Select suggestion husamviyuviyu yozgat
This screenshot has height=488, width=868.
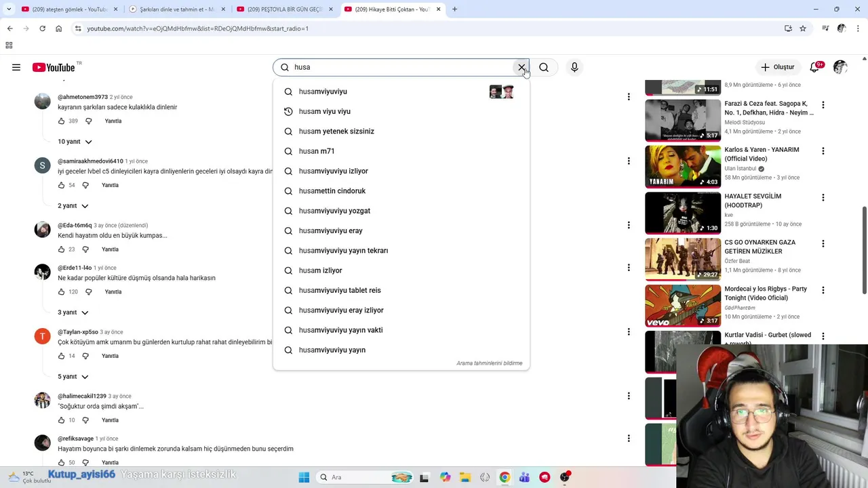coord(401,211)
